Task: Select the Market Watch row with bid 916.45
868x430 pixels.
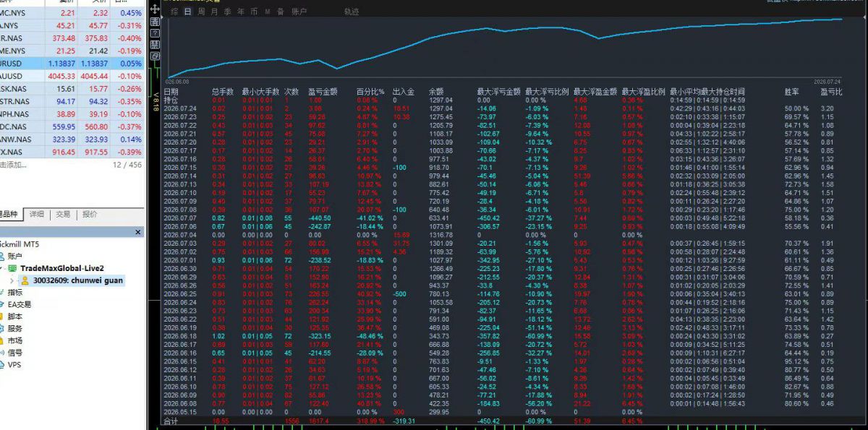Action: pos(72,152)
